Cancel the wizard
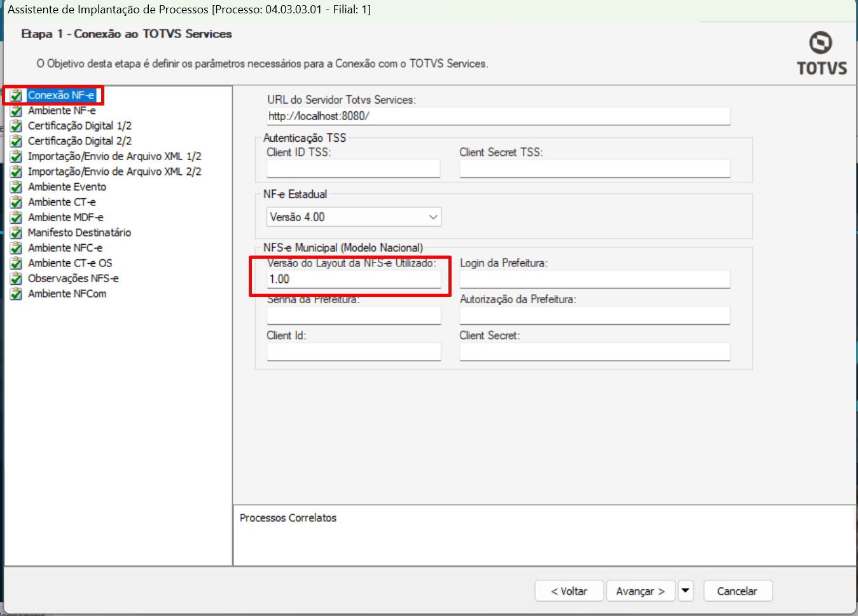858x616 pixels. click(x=738, y=591)
